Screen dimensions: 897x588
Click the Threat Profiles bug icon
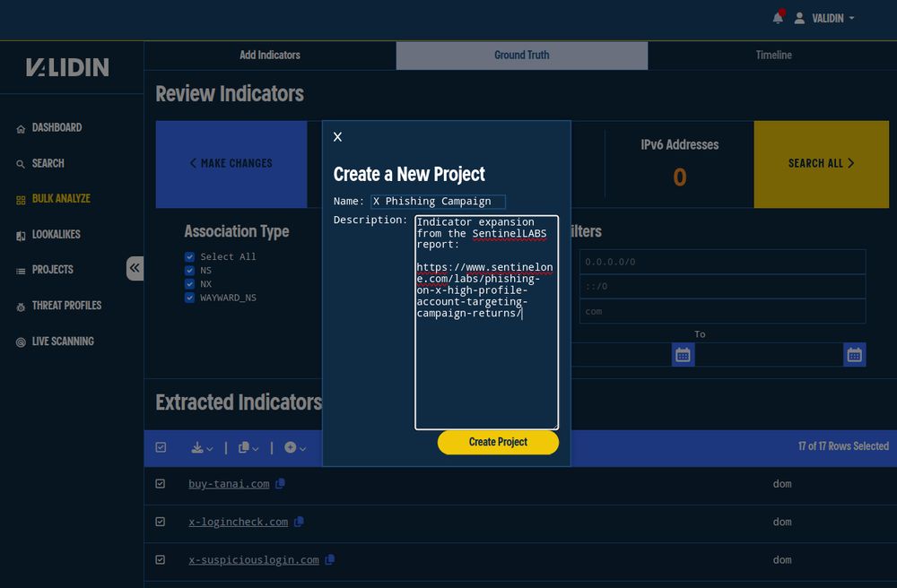tap(21, 307)
